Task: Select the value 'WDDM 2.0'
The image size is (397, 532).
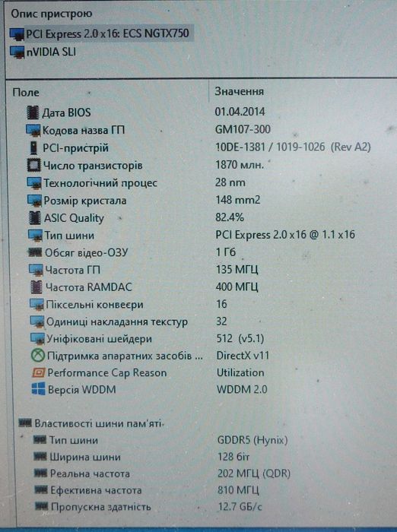Action: 242,389
